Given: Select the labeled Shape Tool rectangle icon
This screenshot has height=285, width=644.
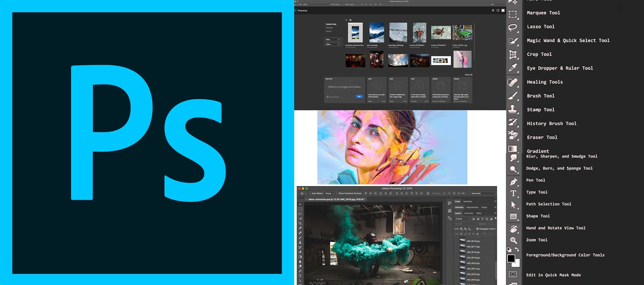Looking at the screenshot, I should (x=514, y=216).
